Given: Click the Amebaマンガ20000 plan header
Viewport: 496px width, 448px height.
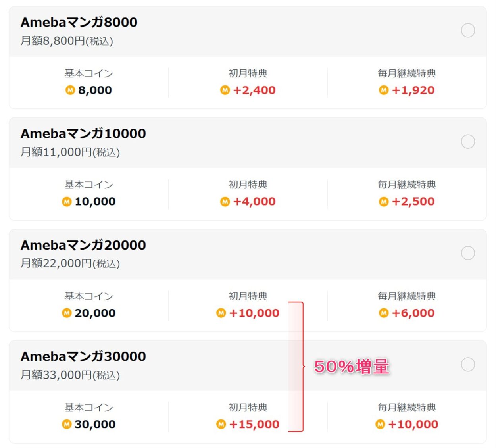Looking at the screenshot, I should (x=83, y=245).
